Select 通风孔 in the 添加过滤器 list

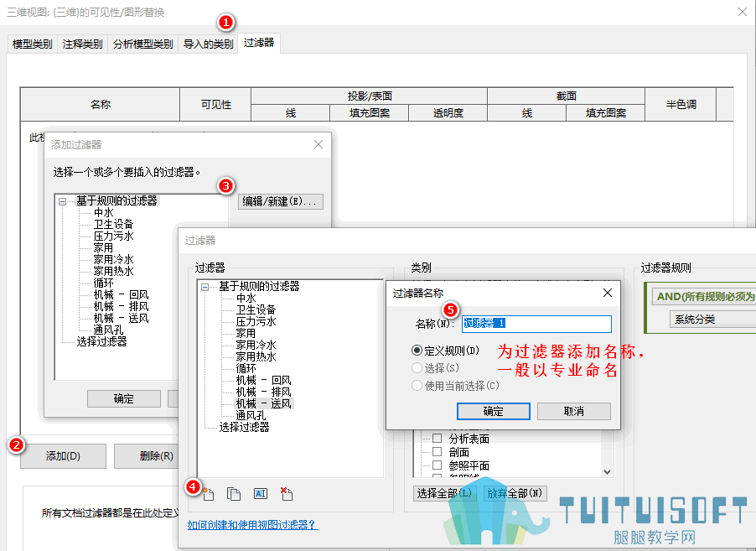point(108,330)
